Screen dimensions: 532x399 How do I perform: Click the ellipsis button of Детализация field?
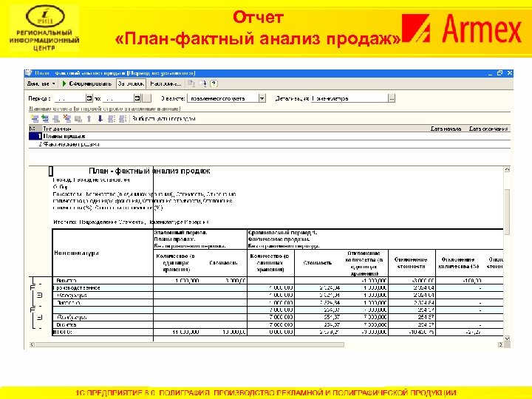tap(392, 98)
